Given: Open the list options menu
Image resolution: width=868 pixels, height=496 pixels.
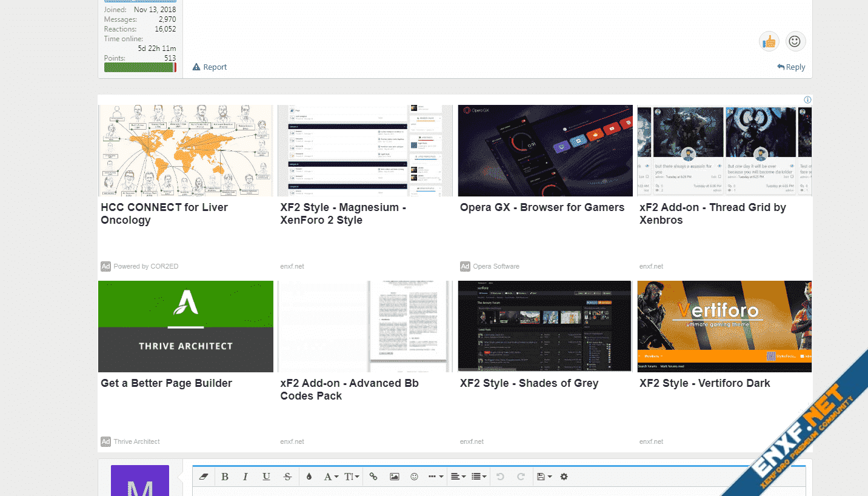Looking at the screenshot, I should pyautogui.click(x=479, y=477).
